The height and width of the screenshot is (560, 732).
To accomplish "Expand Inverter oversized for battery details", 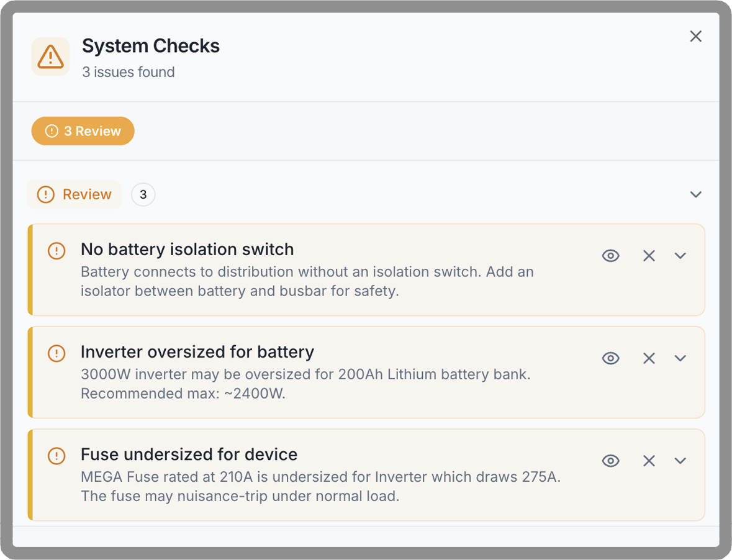I will click(680, 358).
